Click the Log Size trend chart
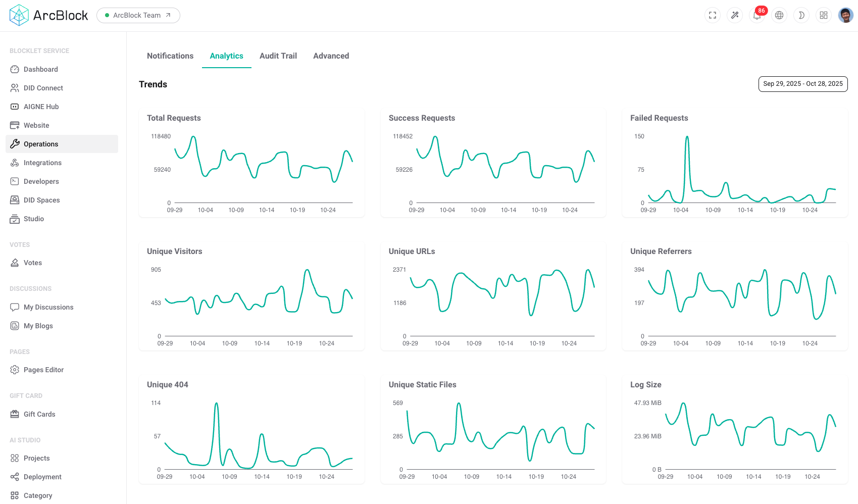The height and width of the screenshot is (504, 858). 734,429
